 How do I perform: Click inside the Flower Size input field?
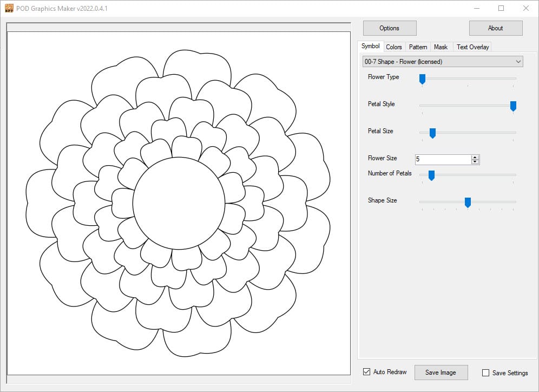[442, 159]
